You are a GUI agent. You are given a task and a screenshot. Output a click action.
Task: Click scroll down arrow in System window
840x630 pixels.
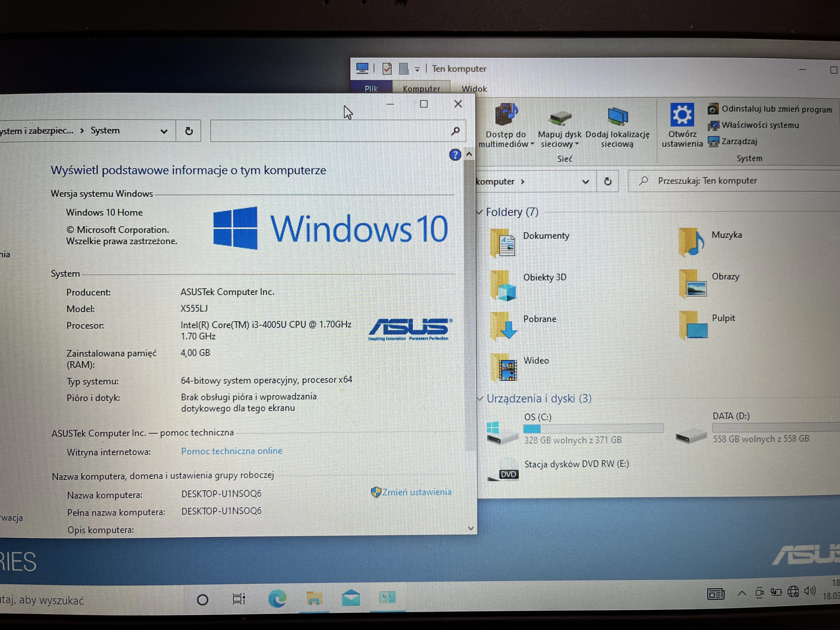[x=471, y=528]
